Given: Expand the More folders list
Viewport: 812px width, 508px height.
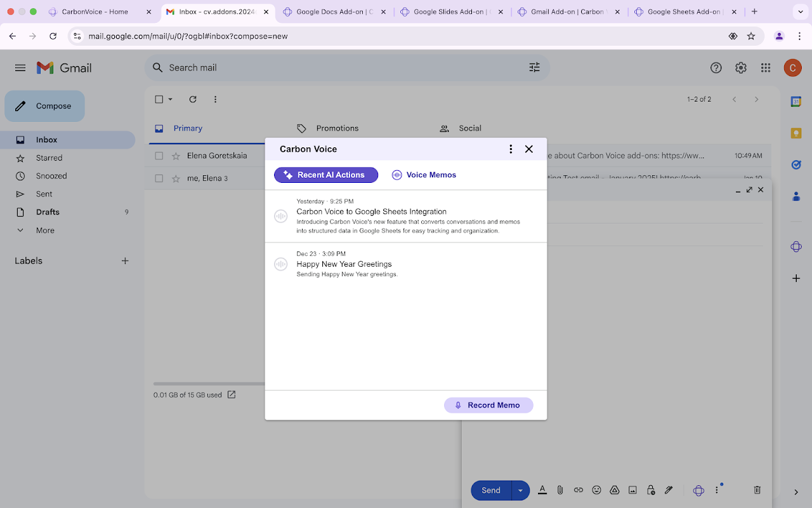Looking at the screenshot, I should (x=67, y=231).
